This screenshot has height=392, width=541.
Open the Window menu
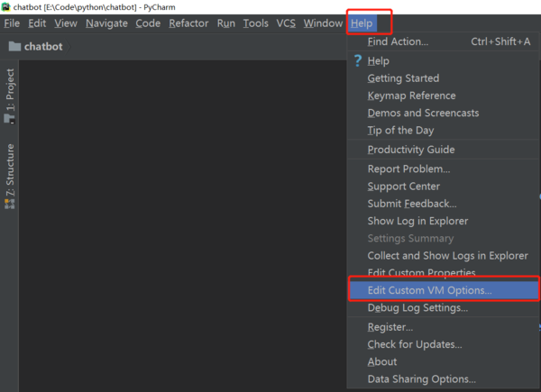(323, 23)
